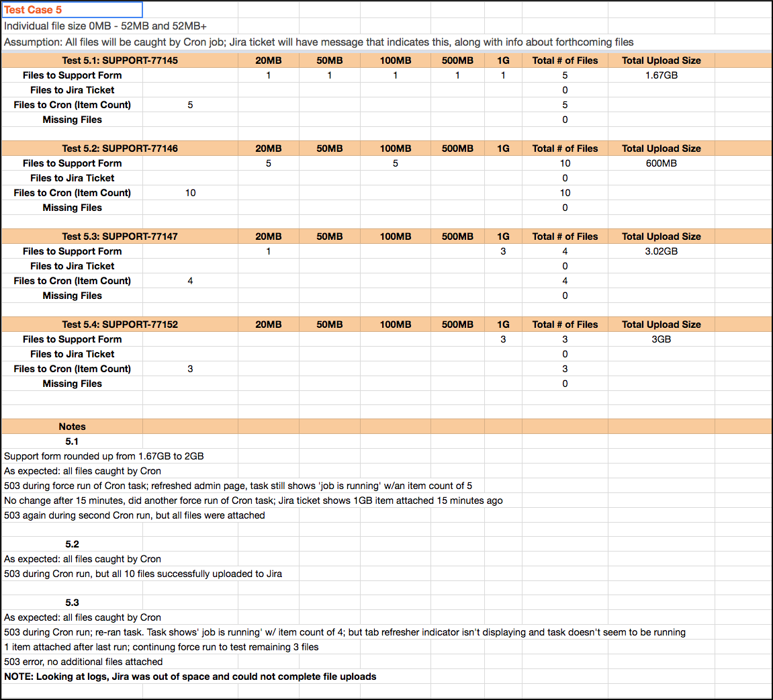Click Jira Ticket total '0' in Test 5.4
The image size is (773, 700).
tap(565, 354)
